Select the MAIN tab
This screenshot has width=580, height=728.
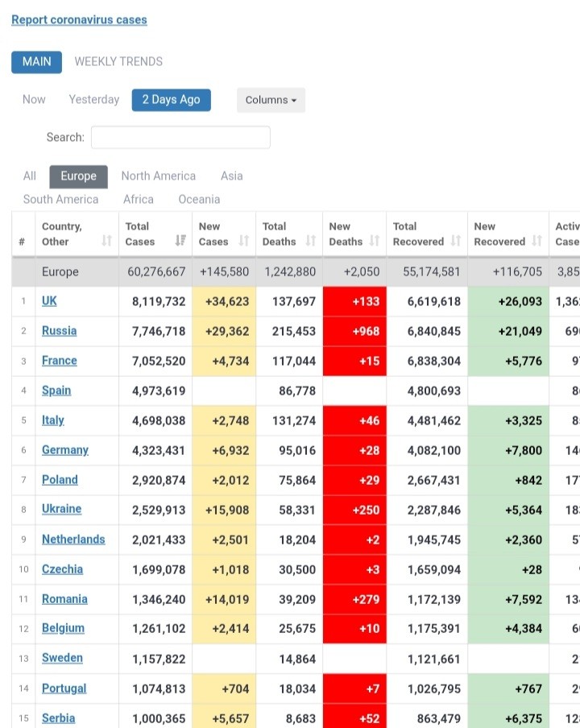point(36,61)
